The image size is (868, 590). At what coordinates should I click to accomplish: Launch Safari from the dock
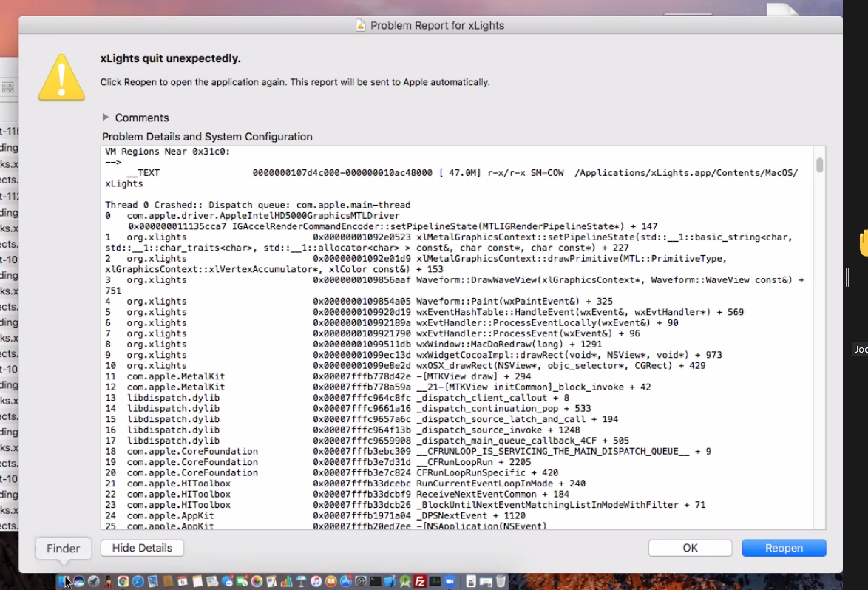(138, 582)
